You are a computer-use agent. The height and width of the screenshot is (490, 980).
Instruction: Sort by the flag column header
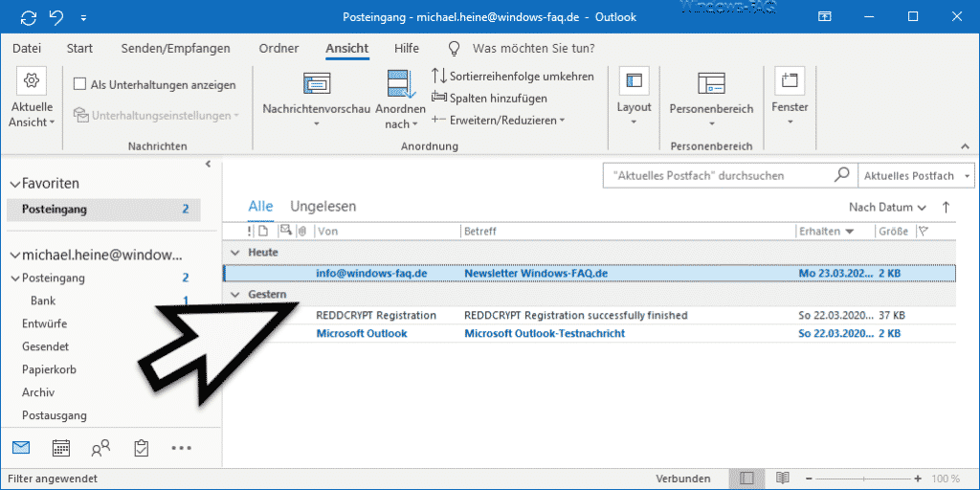coord(924,232)
